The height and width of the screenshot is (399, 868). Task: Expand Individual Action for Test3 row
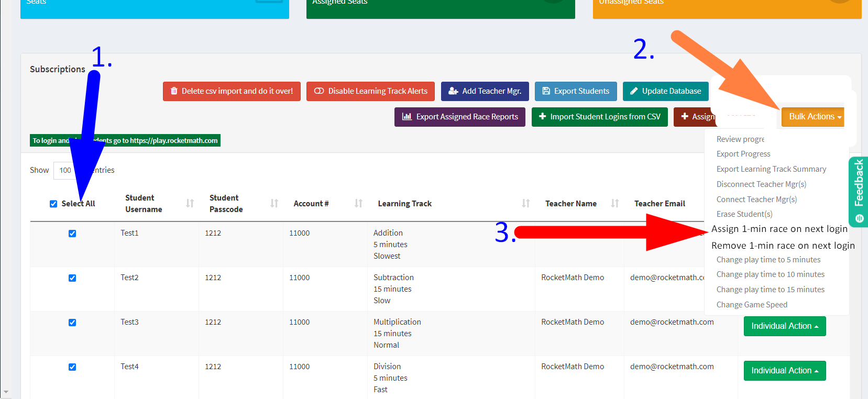(784, 326)
